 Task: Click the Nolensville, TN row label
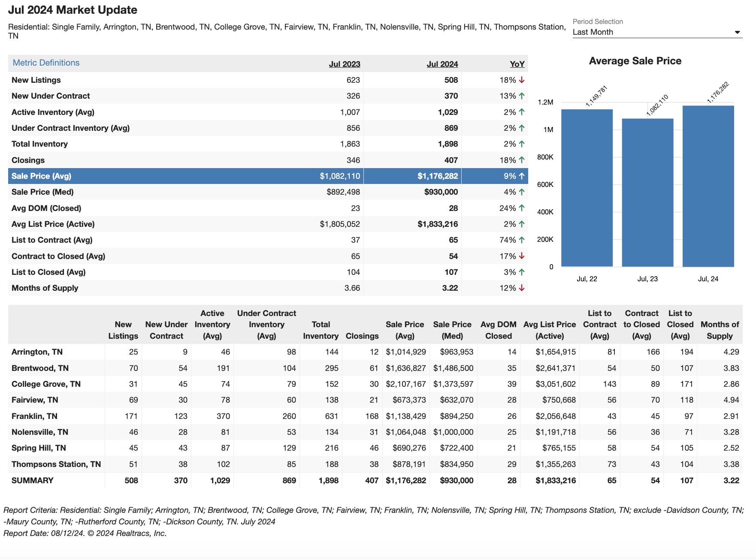(40, 432)
